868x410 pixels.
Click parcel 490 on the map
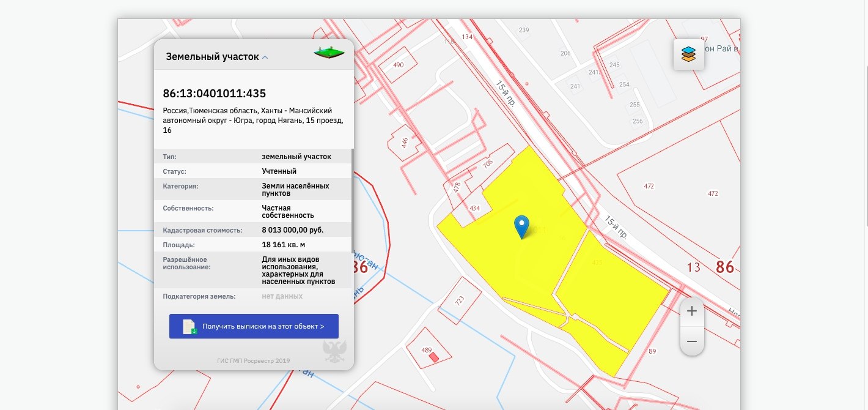click(x=399, y=65)
